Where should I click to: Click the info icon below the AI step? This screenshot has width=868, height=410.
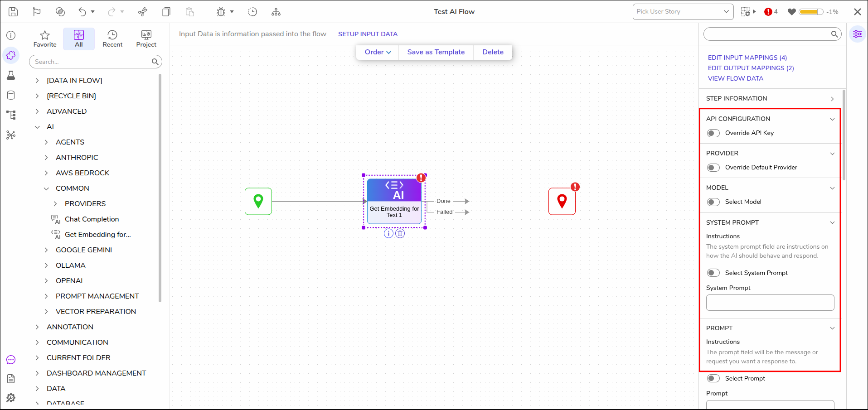pos(388,233)
